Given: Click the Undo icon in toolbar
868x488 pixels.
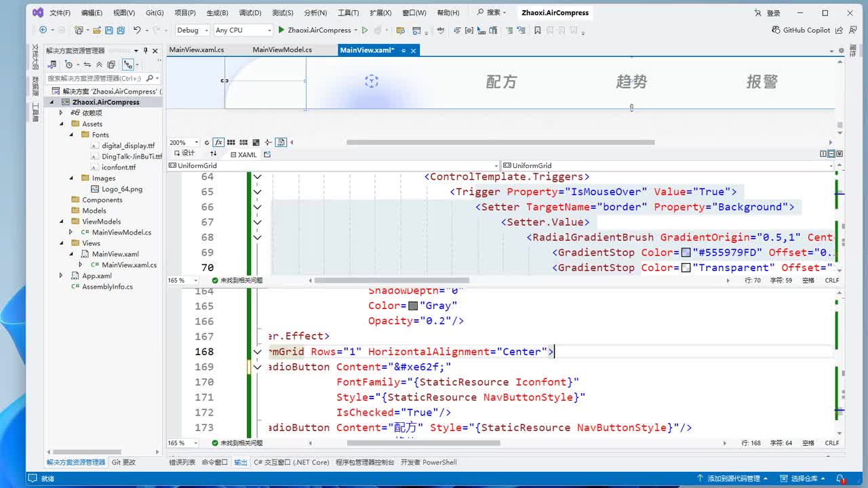Looking at the screenshot, I should coord(137,30).
